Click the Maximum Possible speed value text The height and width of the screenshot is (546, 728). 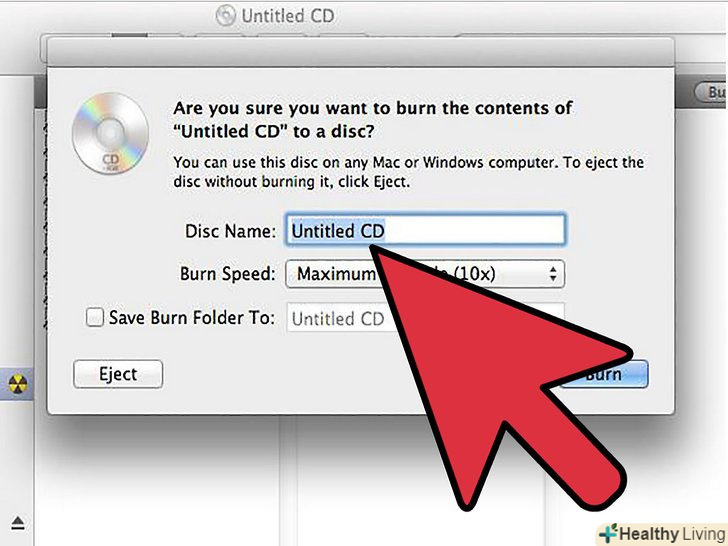click(396, 273)
